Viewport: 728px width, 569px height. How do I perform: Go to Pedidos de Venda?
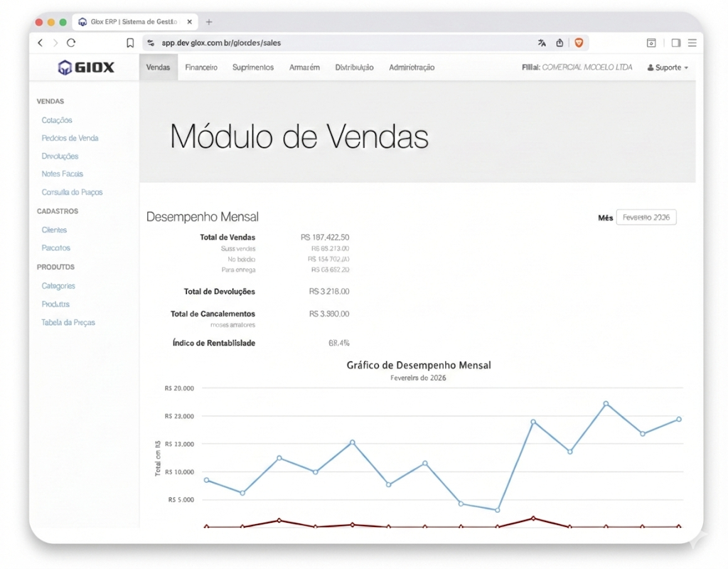point(70,138)
